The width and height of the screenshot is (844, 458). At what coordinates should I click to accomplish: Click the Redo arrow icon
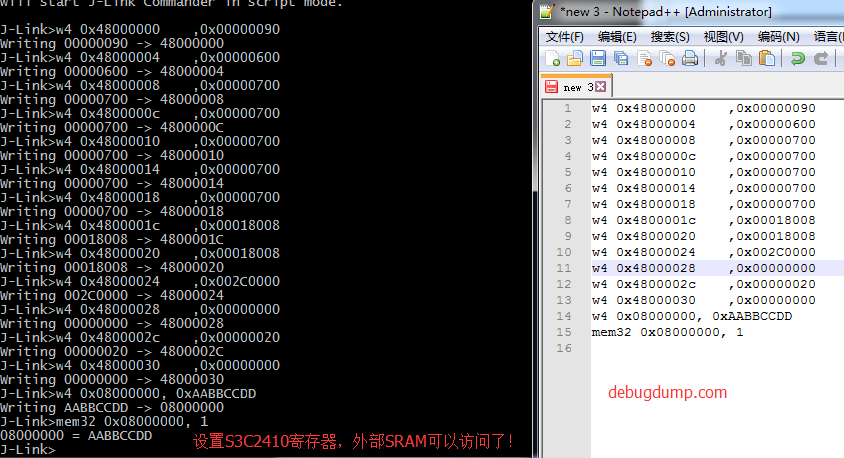coord(821,58)
